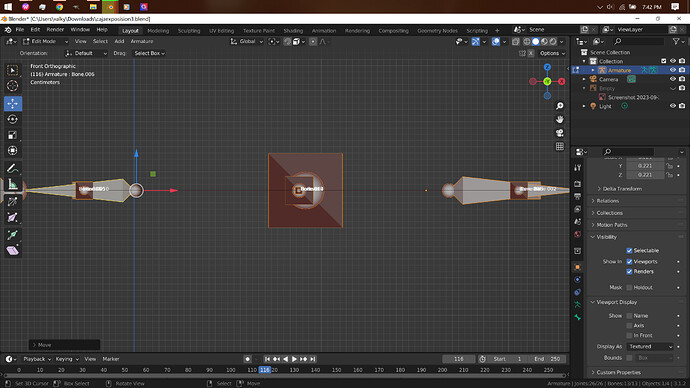Switch orthographic/perspective grid icon

pyautogui.click(x=559, y=146)
